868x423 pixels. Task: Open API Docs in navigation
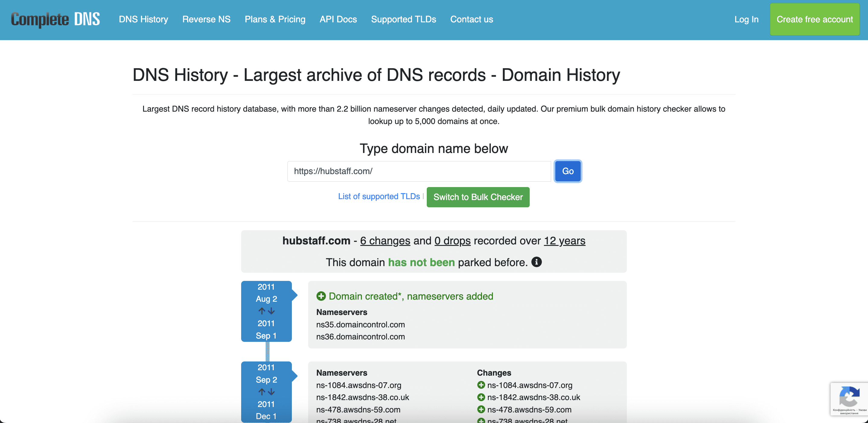pos(338,20)
